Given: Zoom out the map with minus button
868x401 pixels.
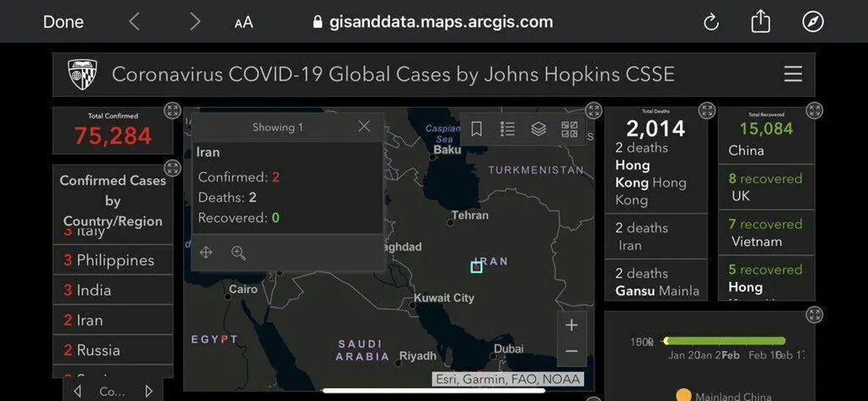Looking at the screenshot, I should [x=571, y=352].
